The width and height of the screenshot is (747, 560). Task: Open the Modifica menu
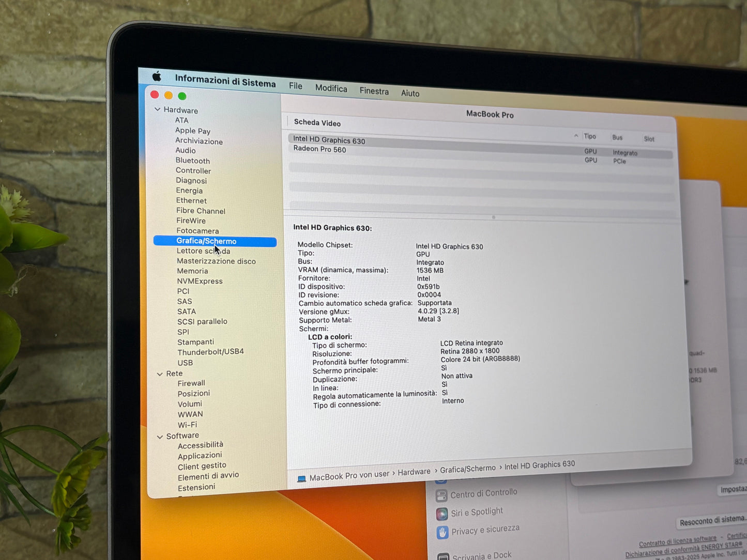point(331,88)
